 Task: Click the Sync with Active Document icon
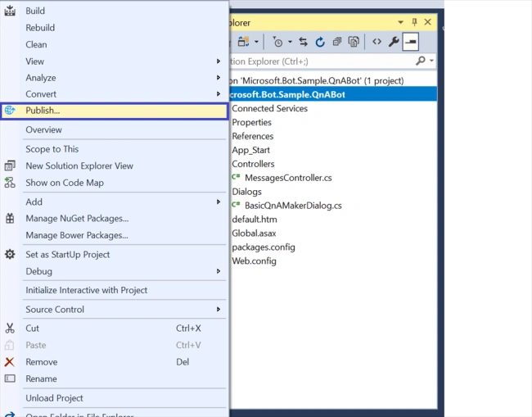(x=303, y=42)
